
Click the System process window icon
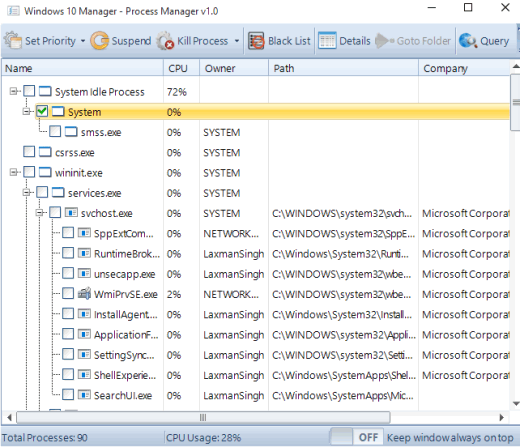(58, 111)
